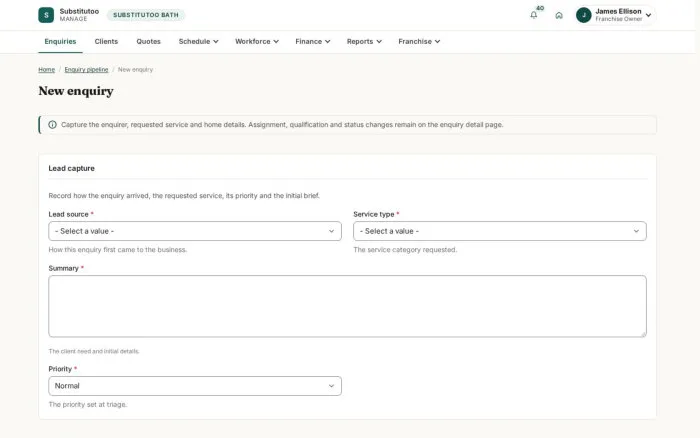Grab the Summary textarea resize handle
The image size is (700, 438).
(643, 334)
